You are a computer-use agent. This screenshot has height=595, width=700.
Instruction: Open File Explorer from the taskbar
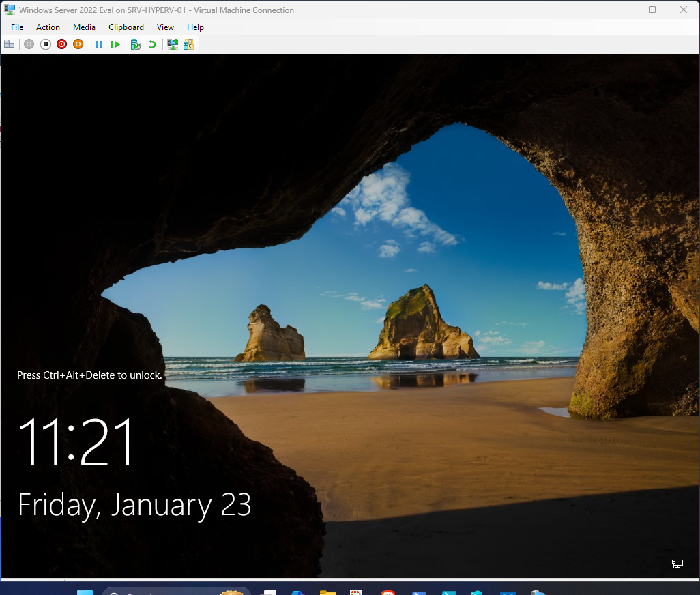point(327,591)
